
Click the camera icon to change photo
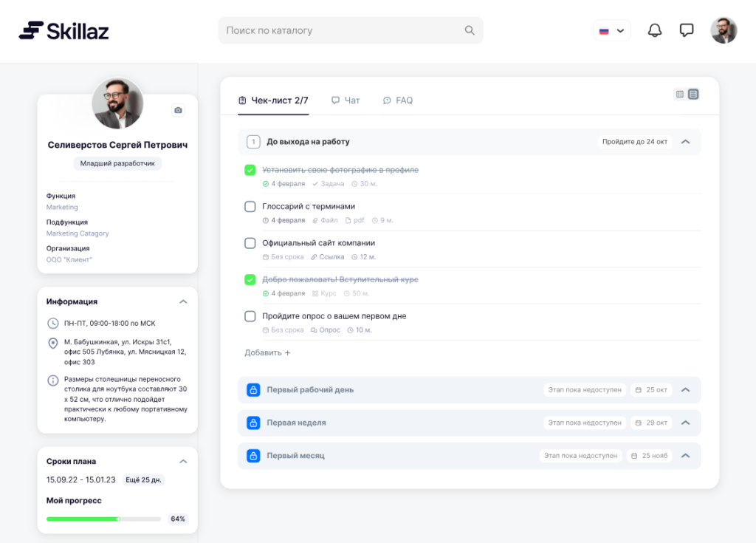pyautogui.click(x=178, y=110)
